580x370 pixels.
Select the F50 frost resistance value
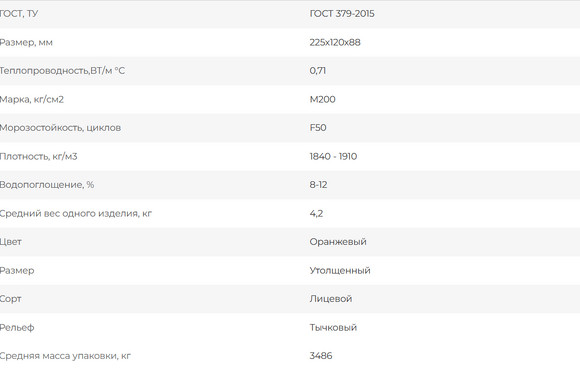pyautogui.click(x=318, y=128)
